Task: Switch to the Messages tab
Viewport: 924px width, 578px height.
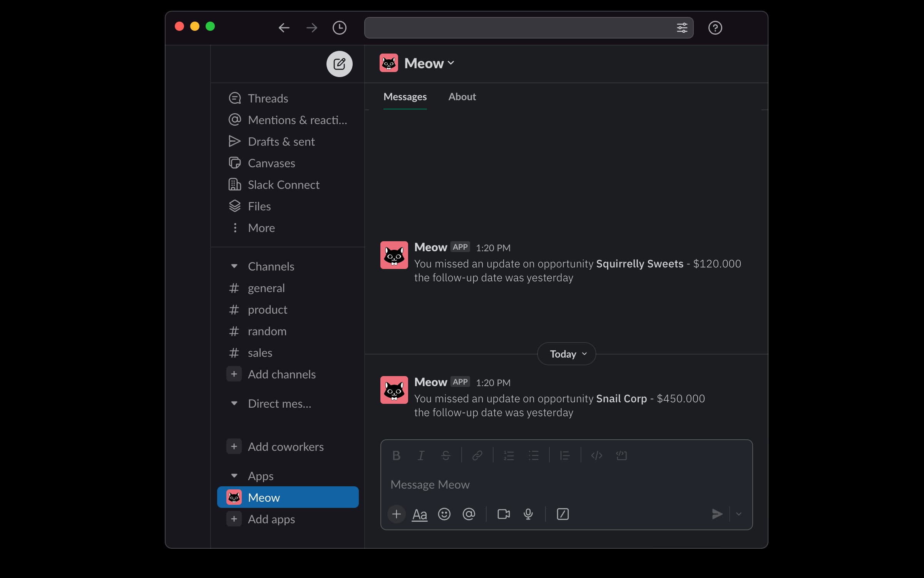Action: point(405,97)
